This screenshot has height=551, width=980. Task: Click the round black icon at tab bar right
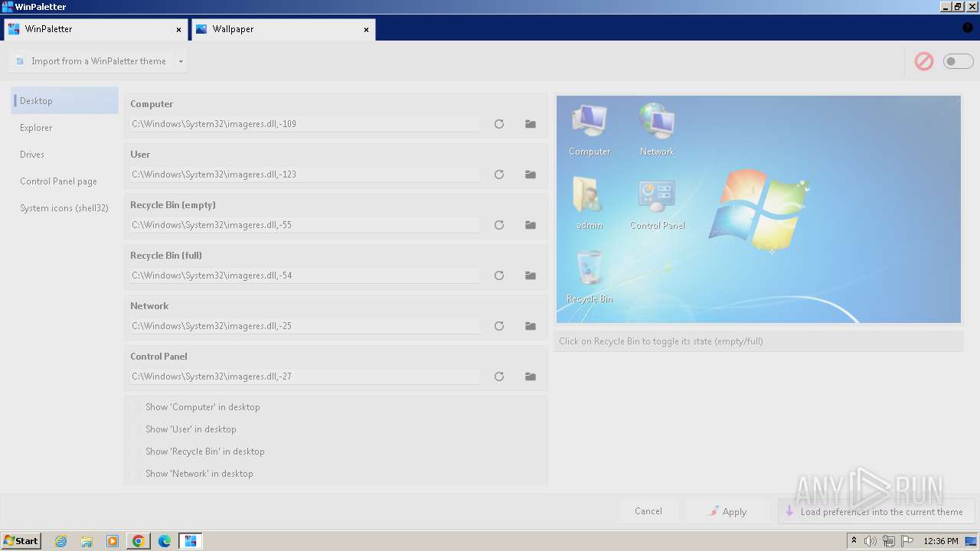pyautogui.click(x=967, y=28)
